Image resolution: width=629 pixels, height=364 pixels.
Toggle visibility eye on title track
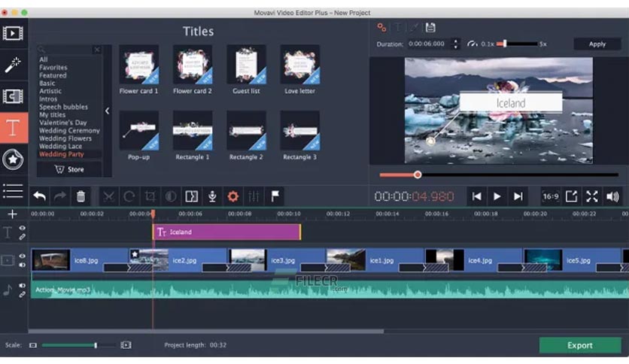click(23, 228)
